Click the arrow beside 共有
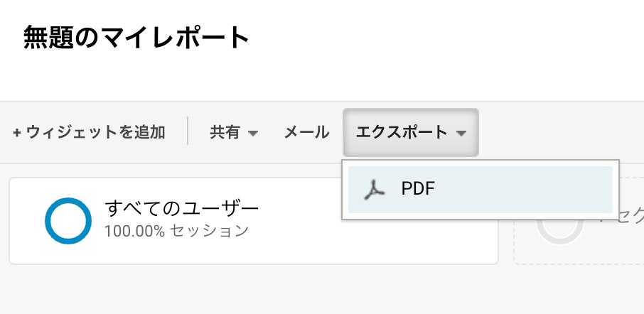 253,134
